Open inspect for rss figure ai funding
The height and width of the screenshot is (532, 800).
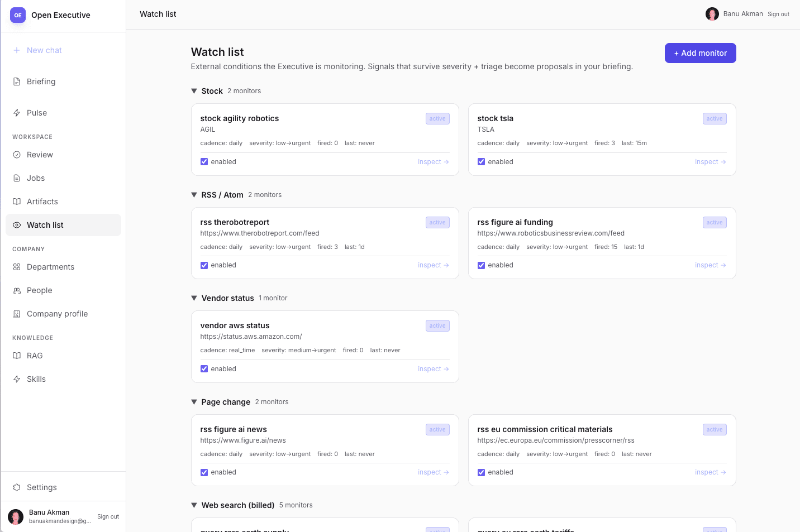(x=711, y=265)
